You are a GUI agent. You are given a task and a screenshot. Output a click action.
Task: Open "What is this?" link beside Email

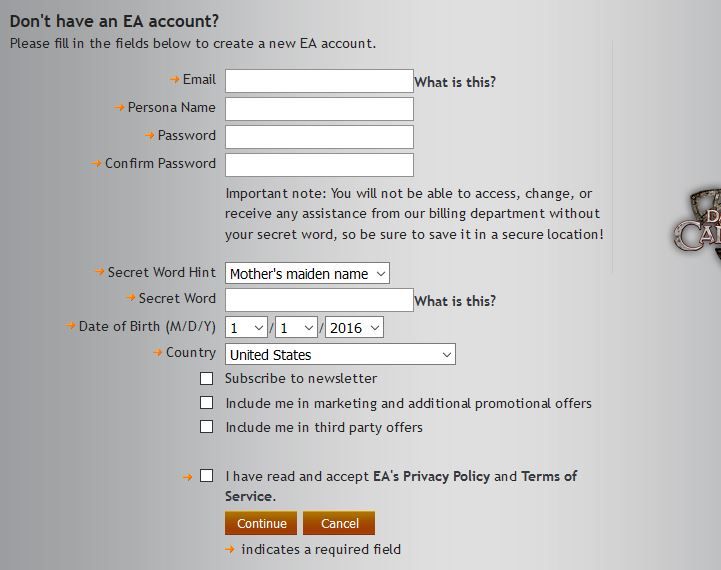[455, 82]
